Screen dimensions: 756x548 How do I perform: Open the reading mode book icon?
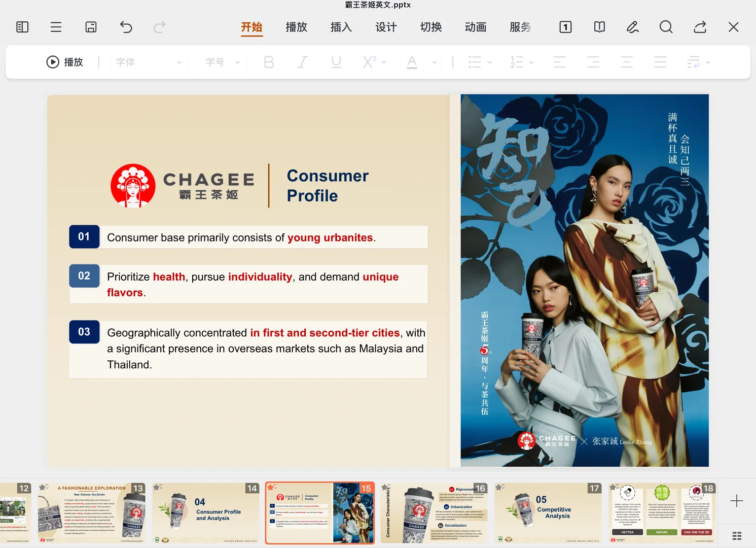click(599, 27)
